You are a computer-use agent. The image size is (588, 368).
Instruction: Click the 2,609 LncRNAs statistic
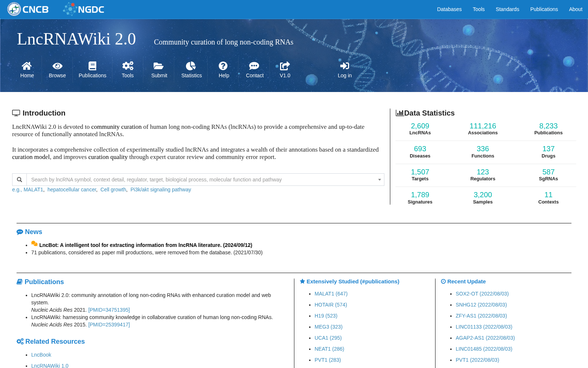420,129
